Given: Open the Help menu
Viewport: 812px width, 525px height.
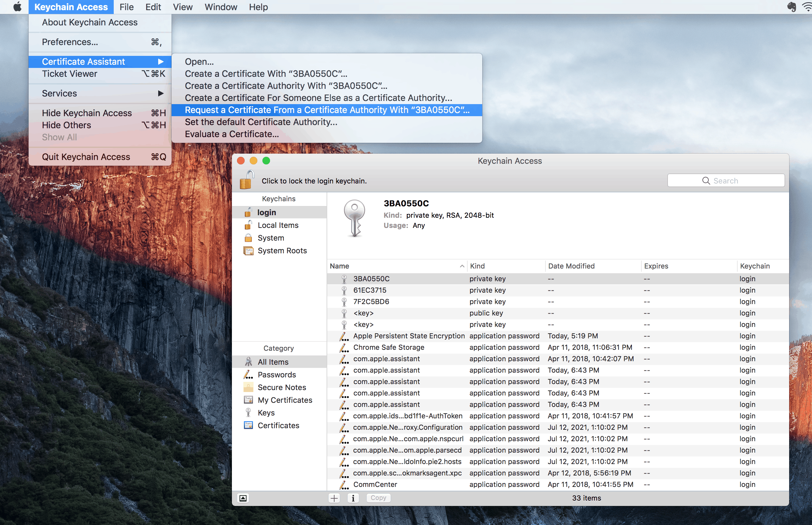Looking at the screenshot, I should [x=258, y=7].
